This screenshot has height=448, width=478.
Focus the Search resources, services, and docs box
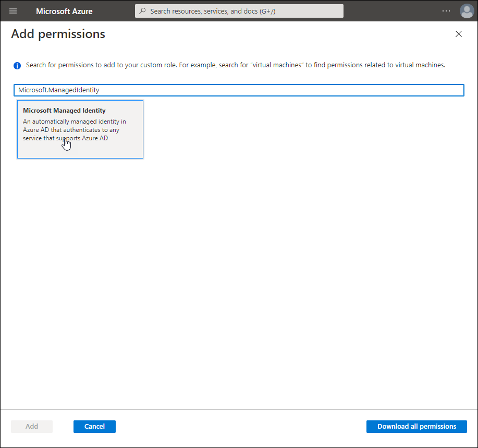242,11
